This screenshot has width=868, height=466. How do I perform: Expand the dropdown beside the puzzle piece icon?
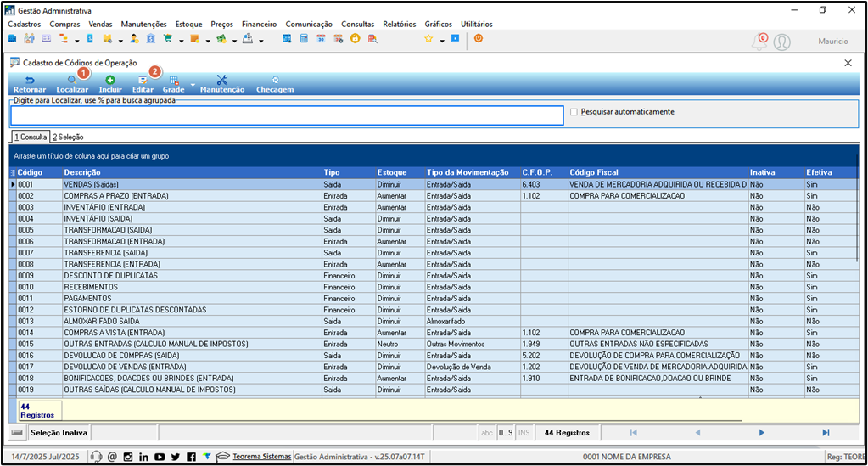tap(120, 41)
